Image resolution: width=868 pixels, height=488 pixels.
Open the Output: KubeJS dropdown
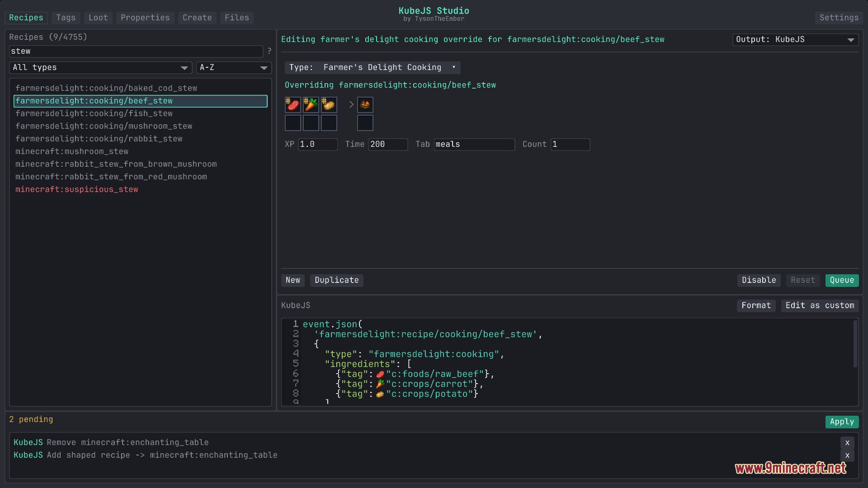tap(795, 40)
